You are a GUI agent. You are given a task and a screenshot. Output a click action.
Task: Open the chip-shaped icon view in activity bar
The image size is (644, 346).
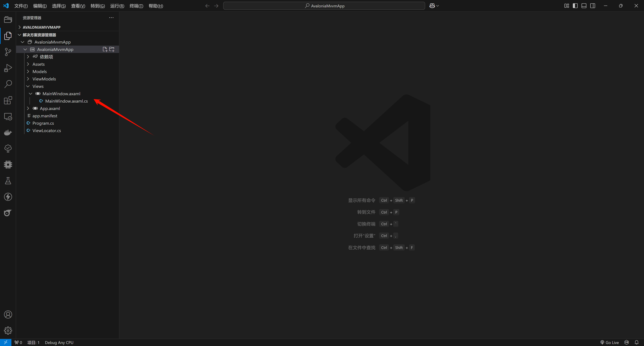click(x=8, y=165)
